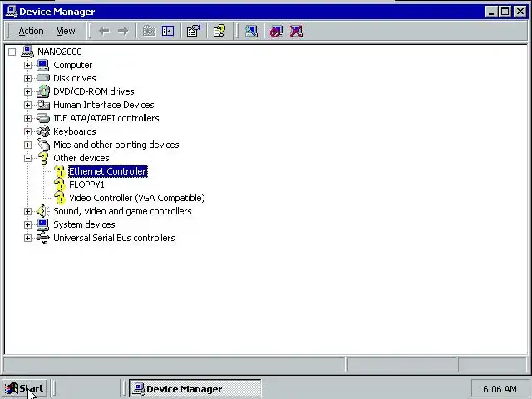
Task: Select the Other devices label
Action: 81,158
